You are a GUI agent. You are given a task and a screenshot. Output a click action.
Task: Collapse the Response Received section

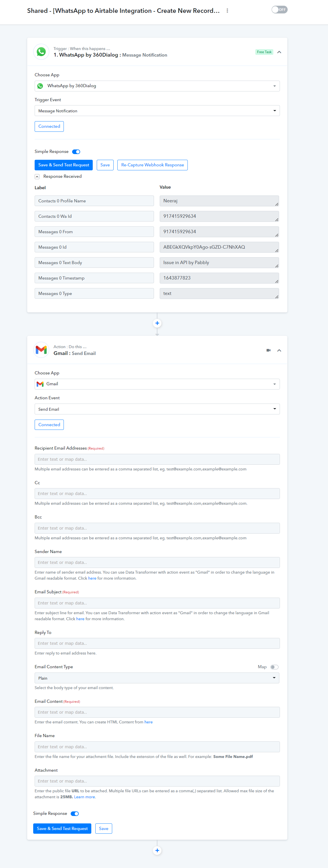(x=37, y=177)
